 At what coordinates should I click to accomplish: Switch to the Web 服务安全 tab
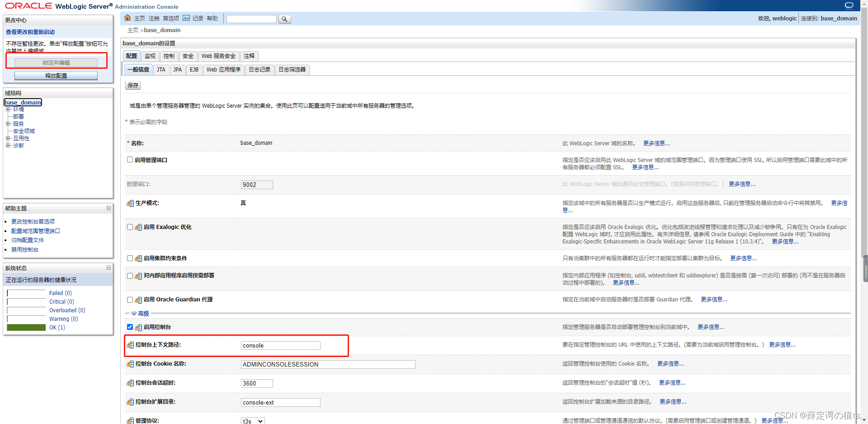[218, 56]
